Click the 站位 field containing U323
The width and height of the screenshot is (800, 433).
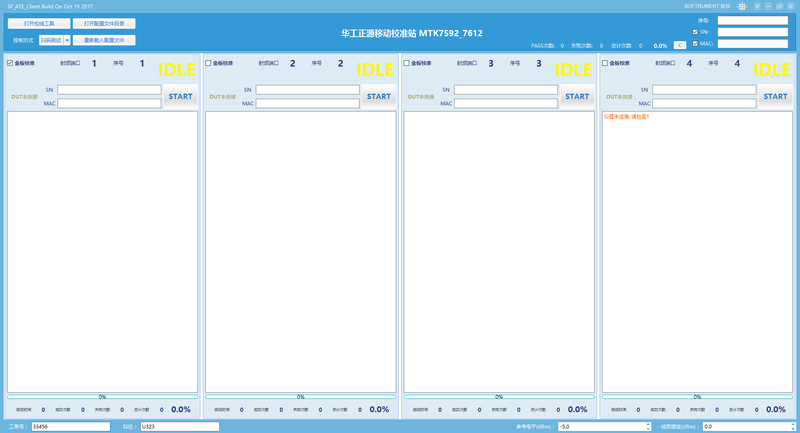(180, 426)
